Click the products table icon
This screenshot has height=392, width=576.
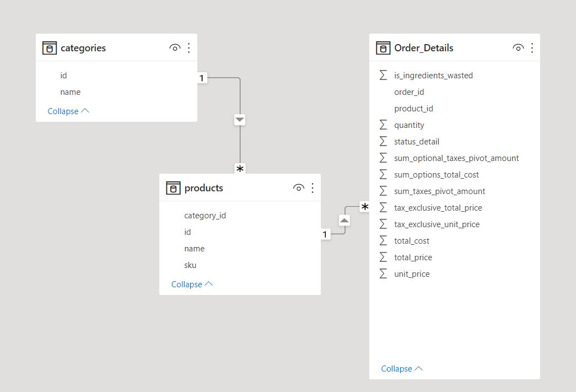coord(174,188)
